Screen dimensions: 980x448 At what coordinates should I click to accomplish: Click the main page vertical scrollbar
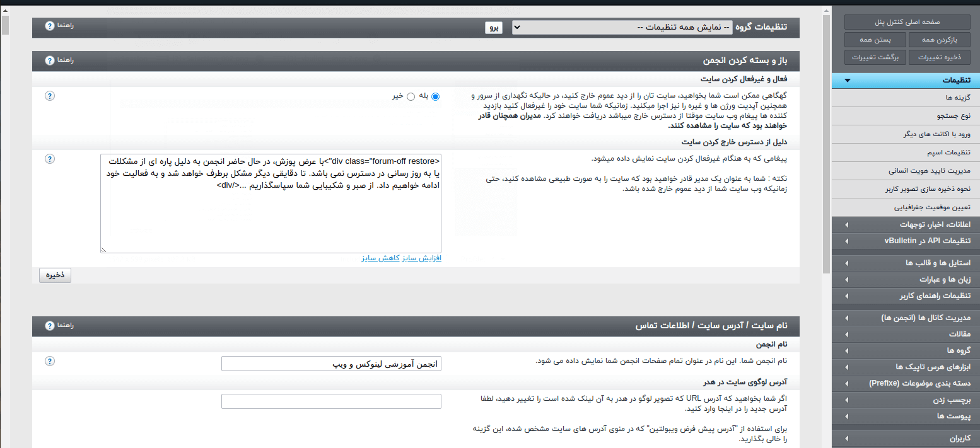[x=826, y=189]
